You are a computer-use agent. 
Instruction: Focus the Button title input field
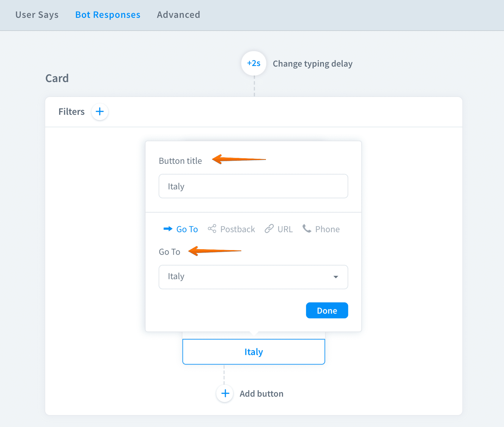(253, 186)
